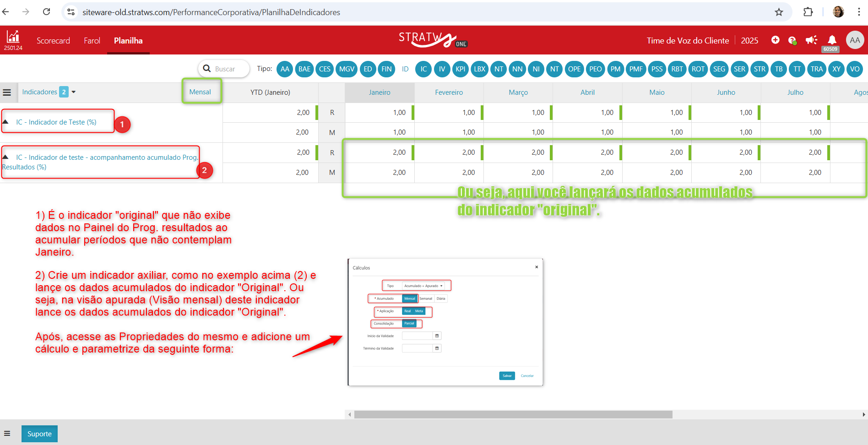Reload the page with refresh icon
Viewport: 868px width, 445px height.
(x=46, y=12)
